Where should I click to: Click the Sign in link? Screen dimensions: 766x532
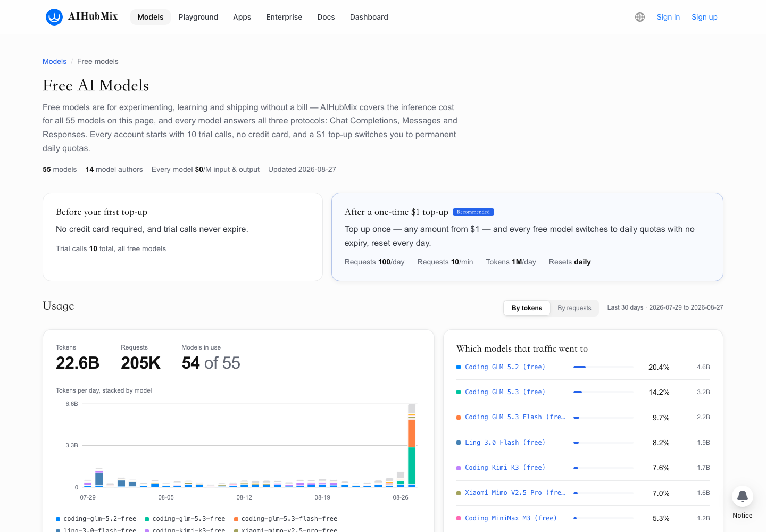668,17
